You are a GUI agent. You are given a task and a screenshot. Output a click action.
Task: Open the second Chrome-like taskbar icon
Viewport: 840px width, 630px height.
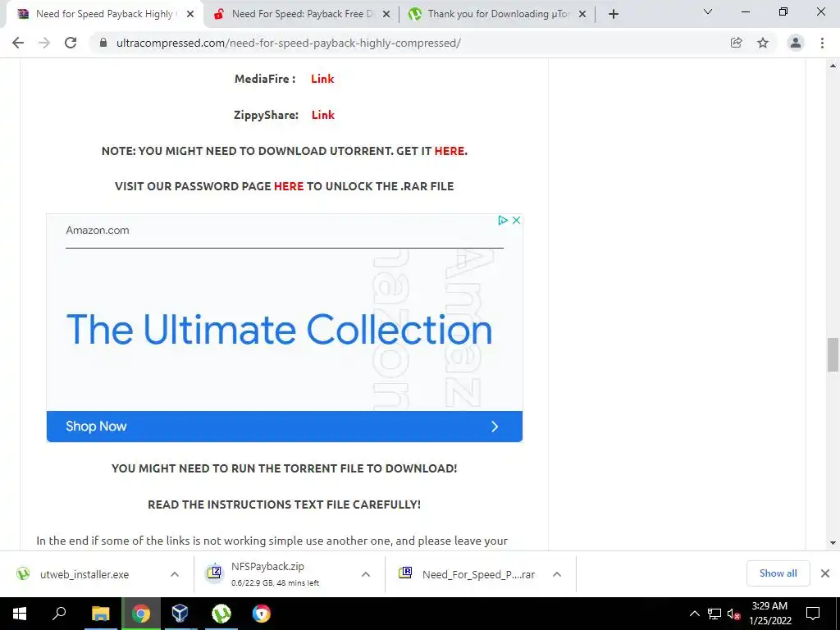[262, 614]
